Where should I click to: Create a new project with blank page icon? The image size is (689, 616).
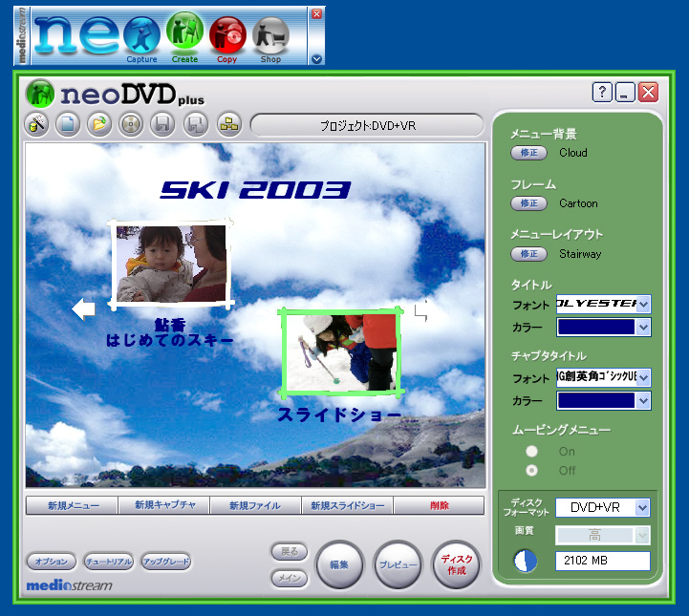(x=68, y=125)
